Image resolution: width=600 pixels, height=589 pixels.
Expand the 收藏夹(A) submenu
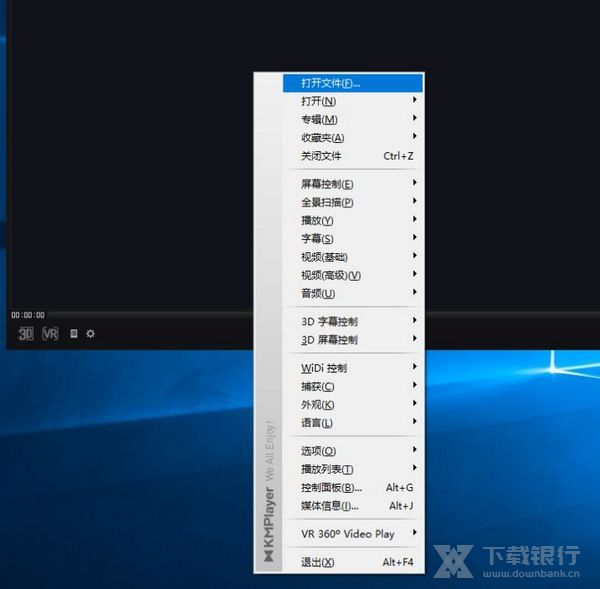pos(322,138)
